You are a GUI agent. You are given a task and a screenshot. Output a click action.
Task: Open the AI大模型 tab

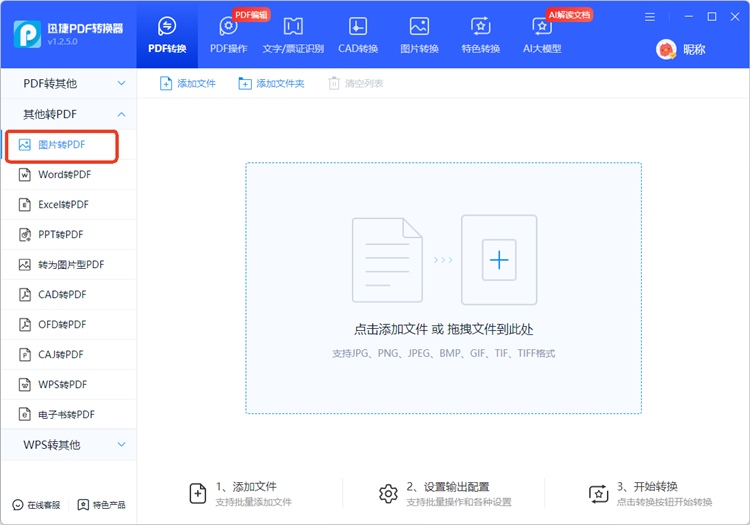click(x=542, y=34)
